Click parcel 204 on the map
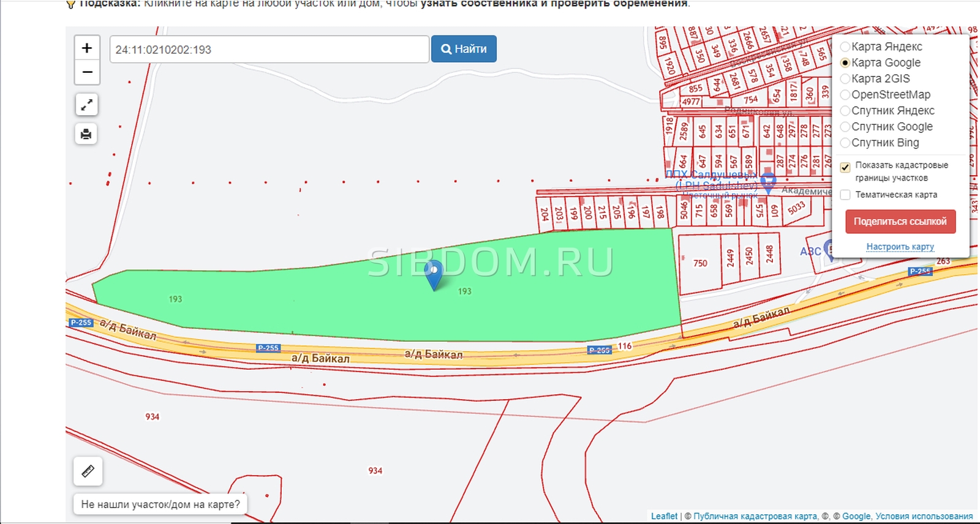980x524 pixels. [x=544, y=214]
